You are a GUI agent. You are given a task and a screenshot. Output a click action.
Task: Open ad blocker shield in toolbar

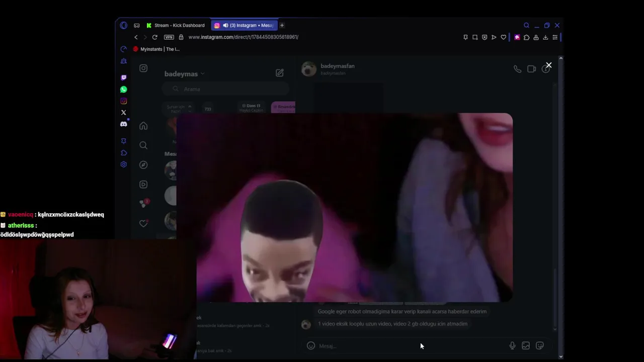pos(485,37)
